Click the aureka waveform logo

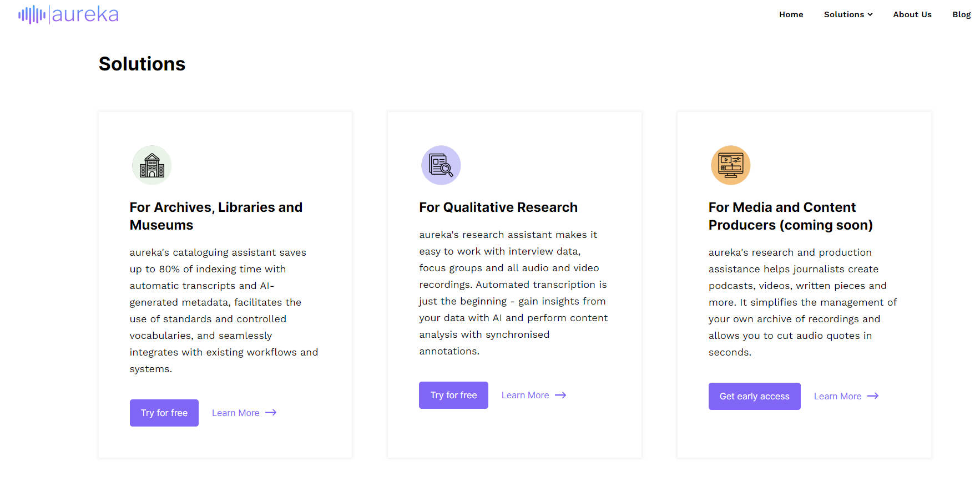coord(32,14)
